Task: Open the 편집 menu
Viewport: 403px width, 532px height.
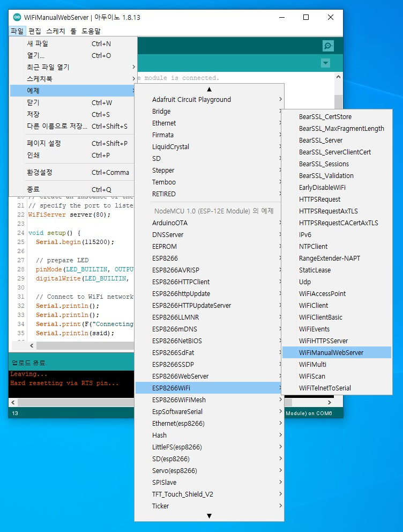Action: pyautogui.click(x=35, y=31)
